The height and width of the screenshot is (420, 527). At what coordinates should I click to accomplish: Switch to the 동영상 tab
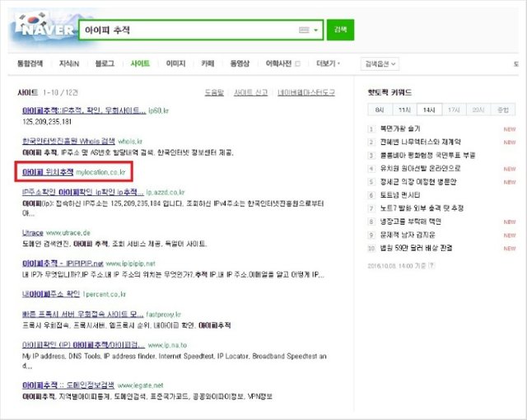[x=240, y=63]
